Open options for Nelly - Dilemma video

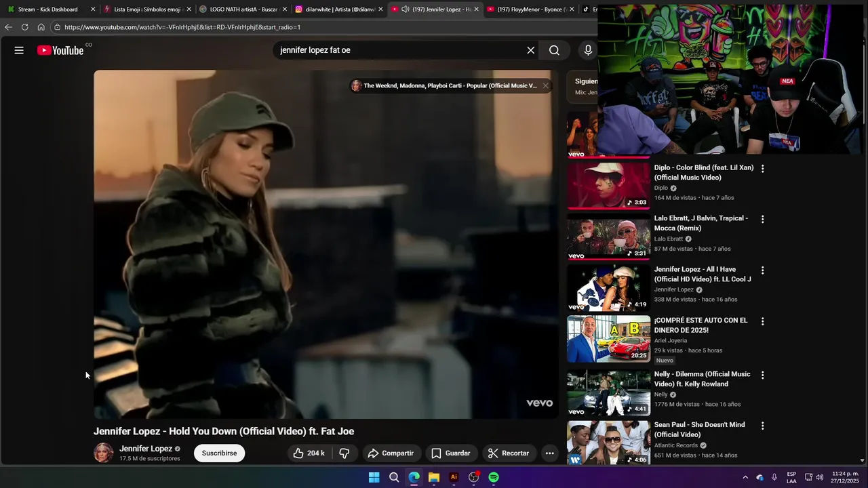(x=762, y=375)
